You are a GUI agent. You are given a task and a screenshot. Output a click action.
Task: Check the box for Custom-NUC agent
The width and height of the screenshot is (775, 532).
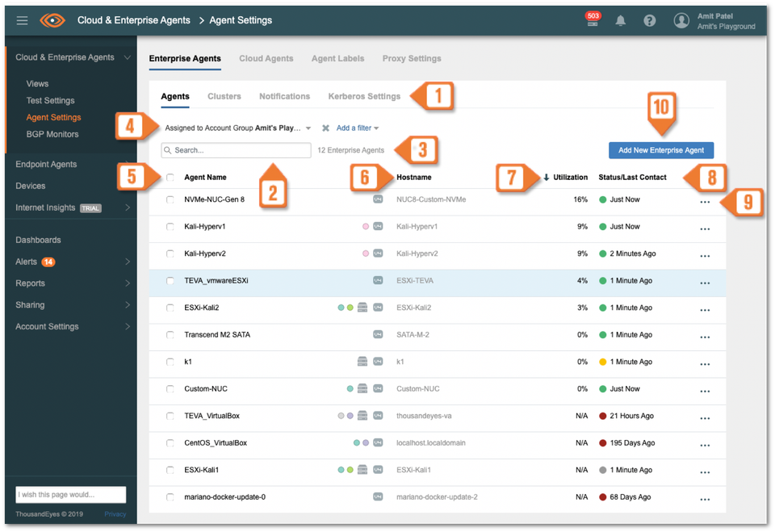tap(170, 389)
